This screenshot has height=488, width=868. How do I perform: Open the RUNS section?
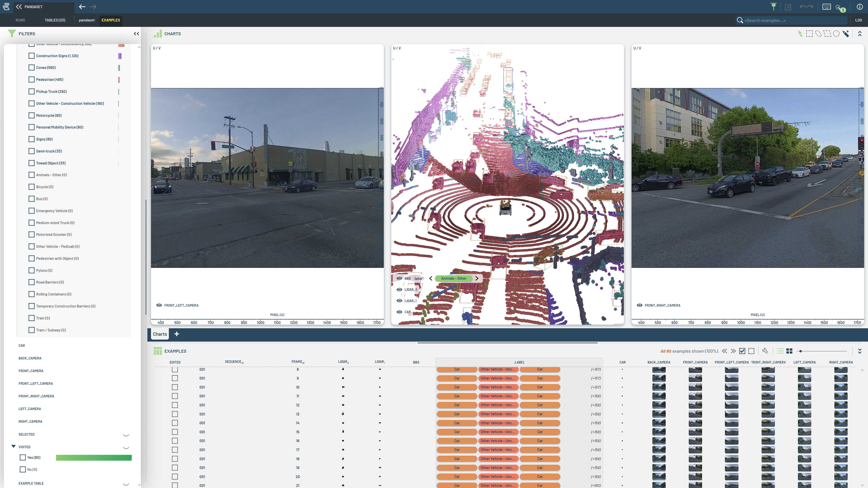coord(20,20)
